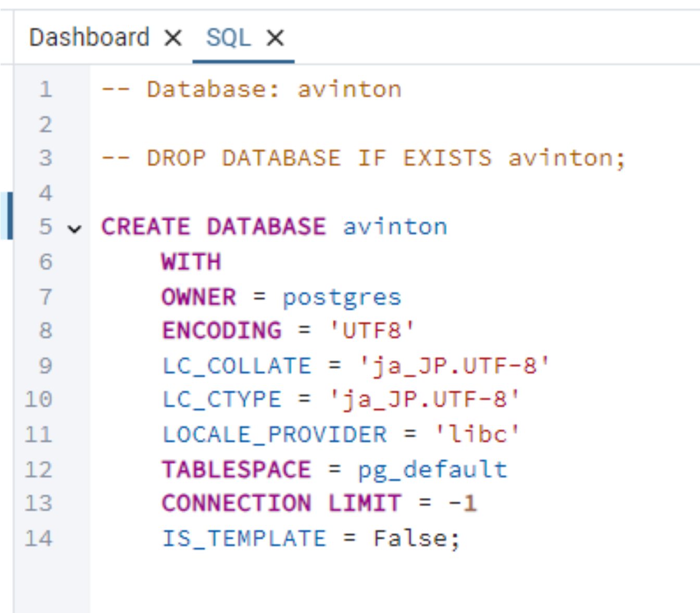
Task: Click the CREATE DATABASE keywords
Action: [x=214, y=227]
